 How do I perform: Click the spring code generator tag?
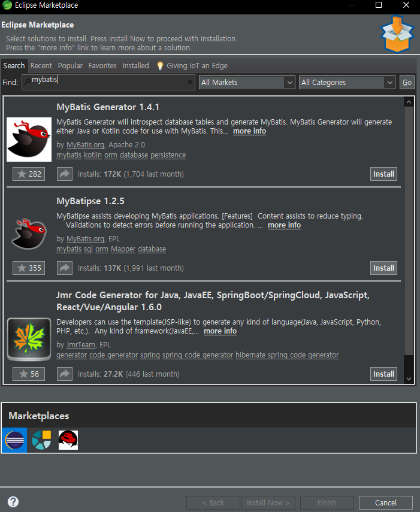click(198, 355)
